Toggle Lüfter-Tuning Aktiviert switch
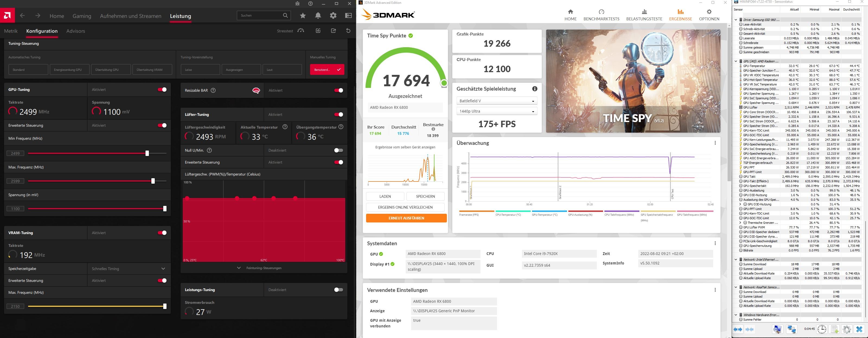This screenshot has width=868, height=338. tap(338, 114)
